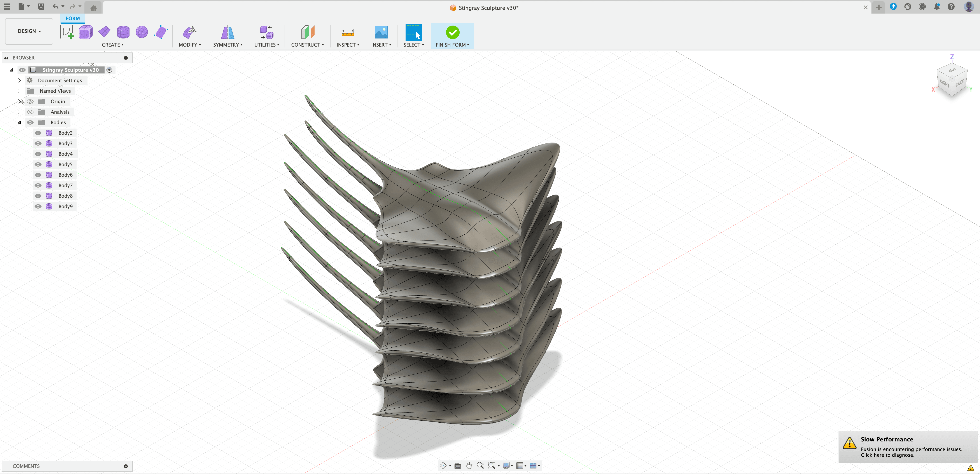Viewport: 980px width, 474px height.
Task: Collapse the Bodies folder
Action: [19, 122]
